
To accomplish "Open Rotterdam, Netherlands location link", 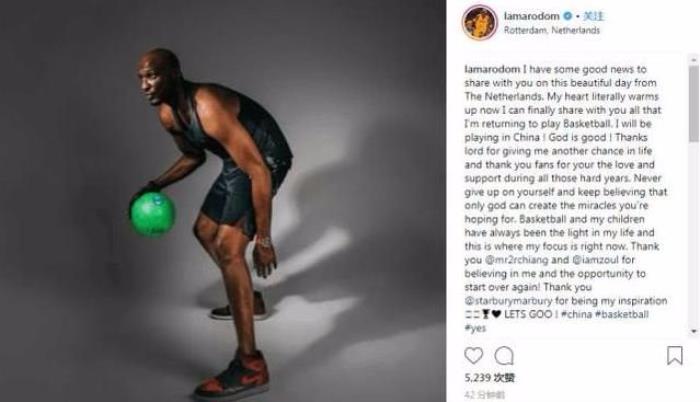I will point(552,30).
